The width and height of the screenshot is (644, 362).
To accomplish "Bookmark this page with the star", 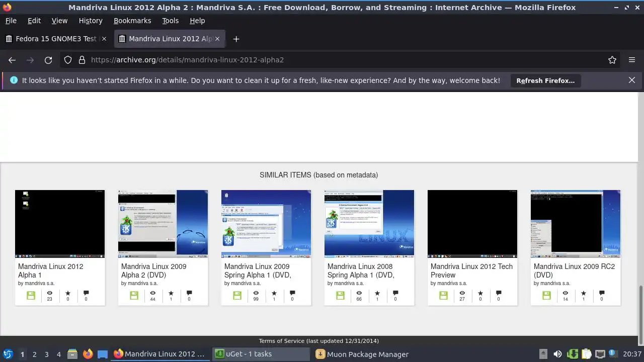I will (612, 60).
